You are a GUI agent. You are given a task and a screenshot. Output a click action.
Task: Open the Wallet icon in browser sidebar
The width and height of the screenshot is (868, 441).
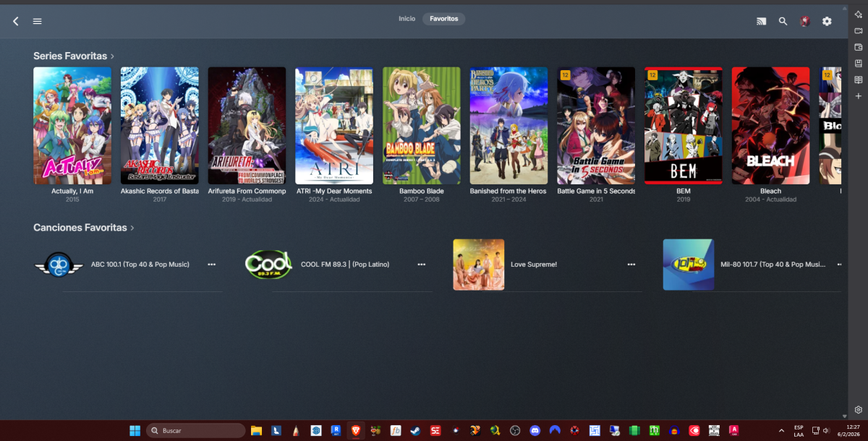point(859,47)
